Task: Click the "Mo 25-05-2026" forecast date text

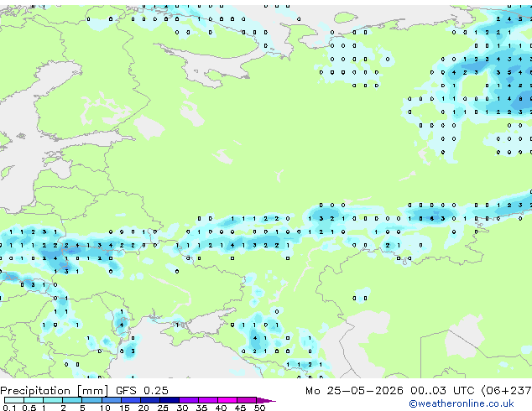Action: tap(354, 391)
